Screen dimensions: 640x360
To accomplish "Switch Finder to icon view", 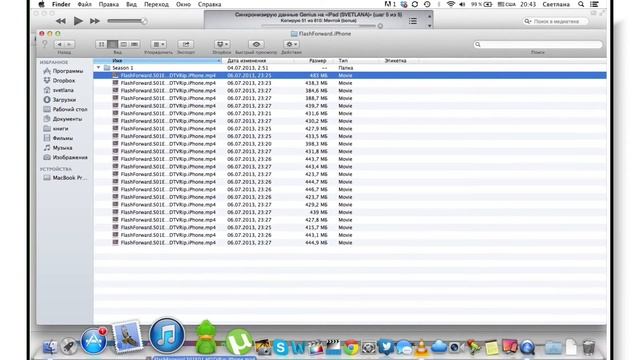I will click(x=102, y=44).
